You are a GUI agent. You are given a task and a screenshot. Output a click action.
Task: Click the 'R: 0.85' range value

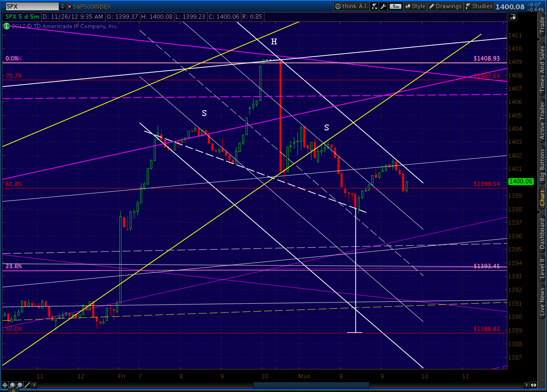(252, 17)
